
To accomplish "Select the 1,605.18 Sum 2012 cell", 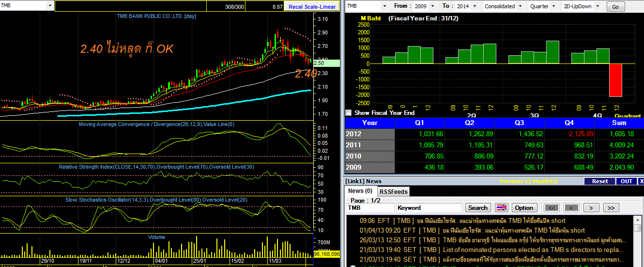I will 619,134.
